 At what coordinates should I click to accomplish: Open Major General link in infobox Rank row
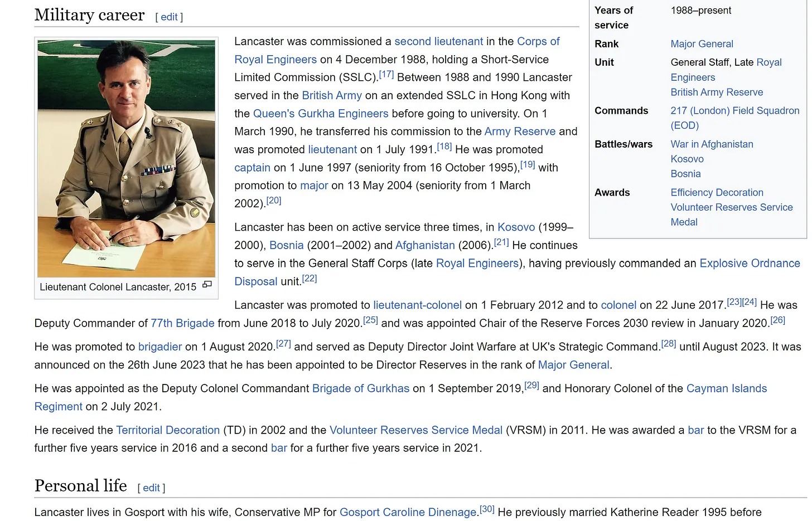coord(702,44)
